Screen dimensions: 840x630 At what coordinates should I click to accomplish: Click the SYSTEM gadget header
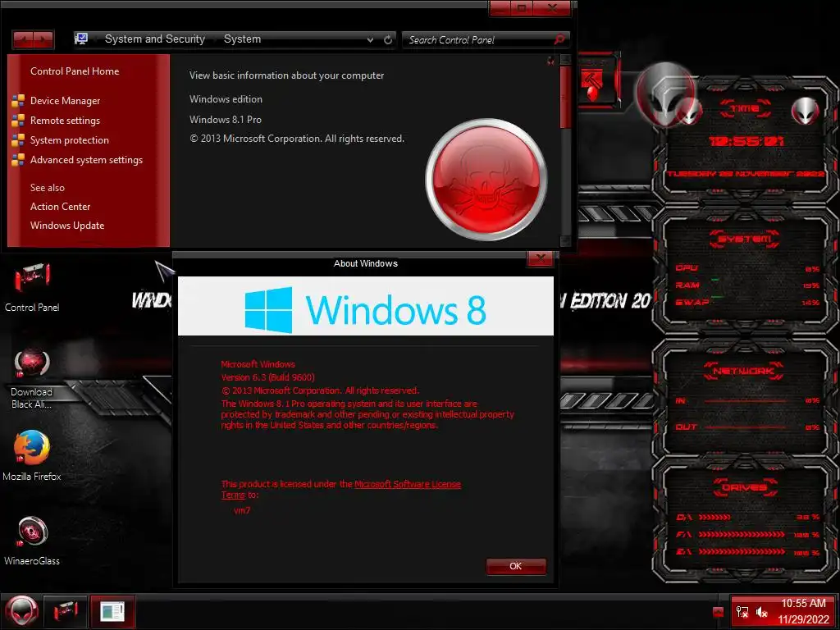point(745,239)
